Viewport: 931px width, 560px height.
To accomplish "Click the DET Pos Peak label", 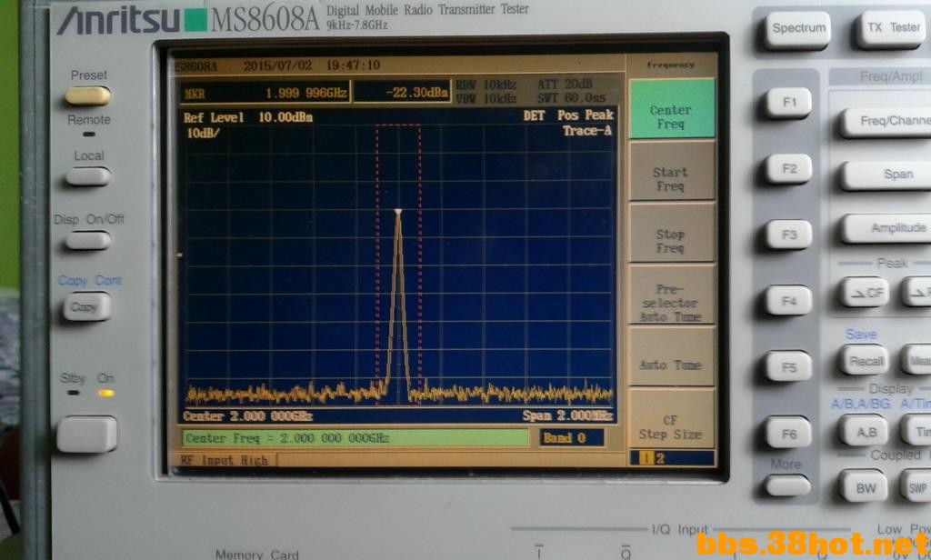I will (568, 115).
